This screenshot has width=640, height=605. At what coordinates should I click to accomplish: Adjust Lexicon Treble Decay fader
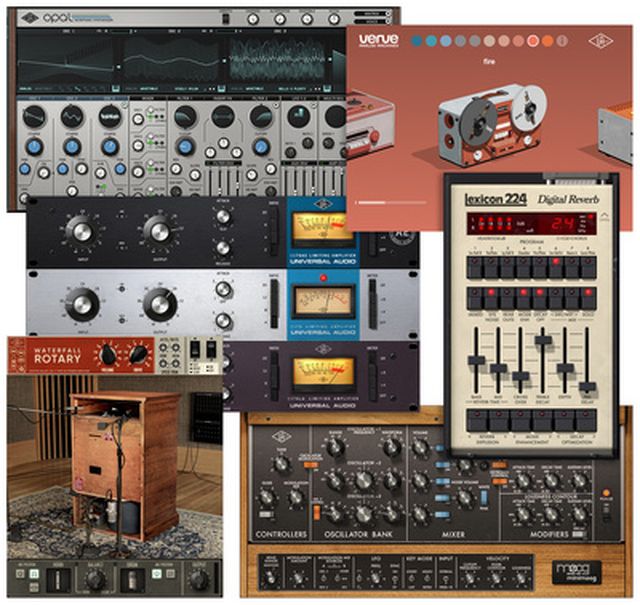[x=543, y=340]
